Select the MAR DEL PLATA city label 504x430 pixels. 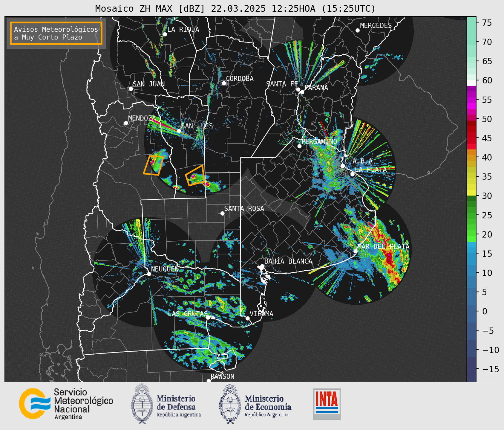click(x=383, y=247)
